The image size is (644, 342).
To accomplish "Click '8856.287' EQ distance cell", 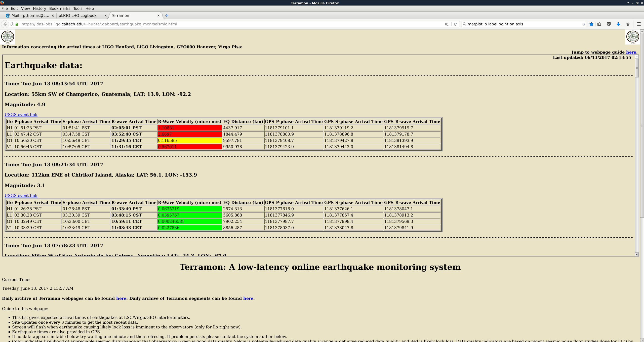I will pyautogui.click(x=243, y=228).
